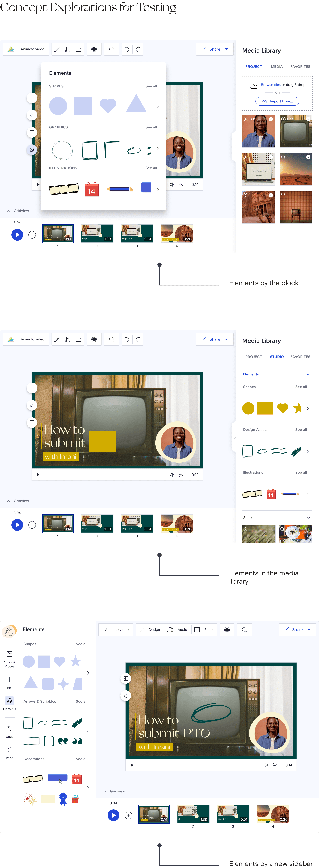Open the Audio option in the toolbar
The image size is (319, 868).
point(178,630)
